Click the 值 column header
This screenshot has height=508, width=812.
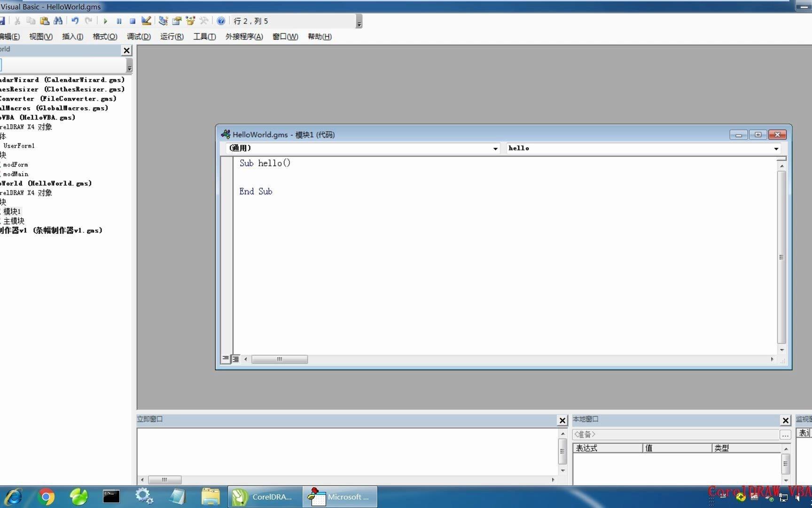coord(677,448)
